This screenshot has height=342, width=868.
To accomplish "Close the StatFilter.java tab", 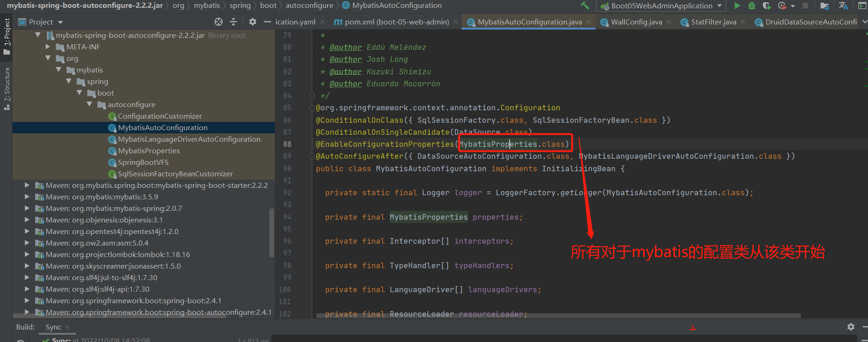I will (743, 22).
